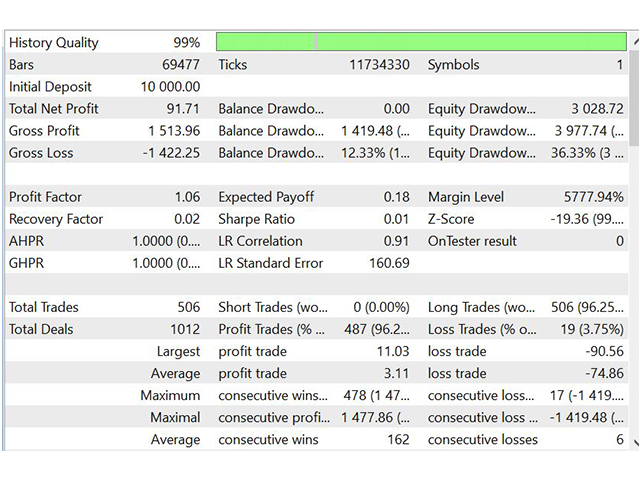Viewport: 640px width, 480px height.
Task: Click the green History Quality bar
Action: (x=421, y=42)
